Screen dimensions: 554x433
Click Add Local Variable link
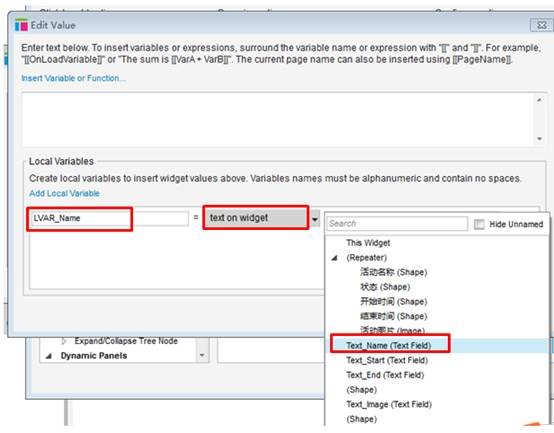click(x=64, y=193)
